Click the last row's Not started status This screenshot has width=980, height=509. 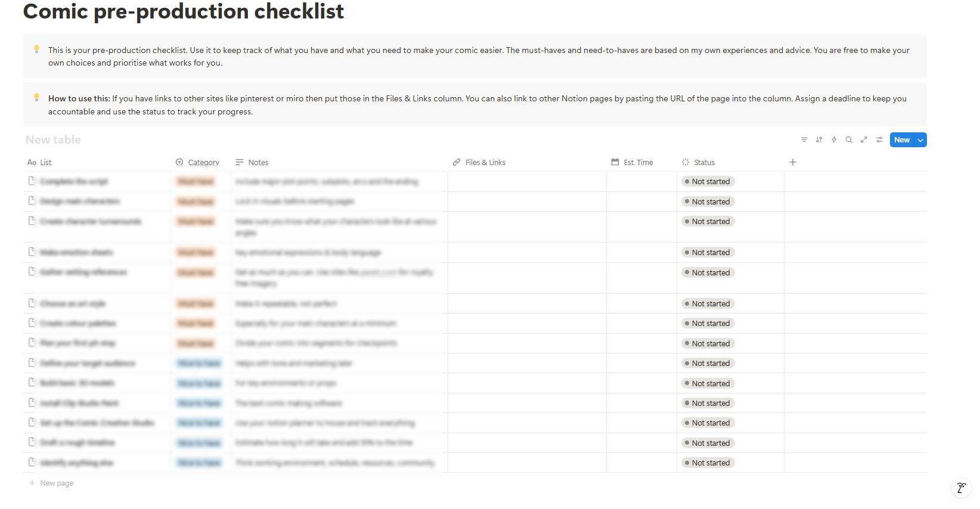(x=708, y=463)
